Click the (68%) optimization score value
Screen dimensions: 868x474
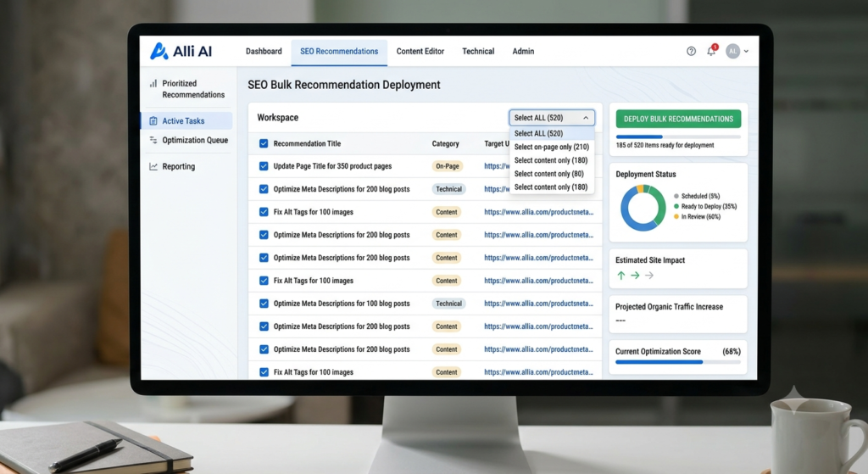732,352
